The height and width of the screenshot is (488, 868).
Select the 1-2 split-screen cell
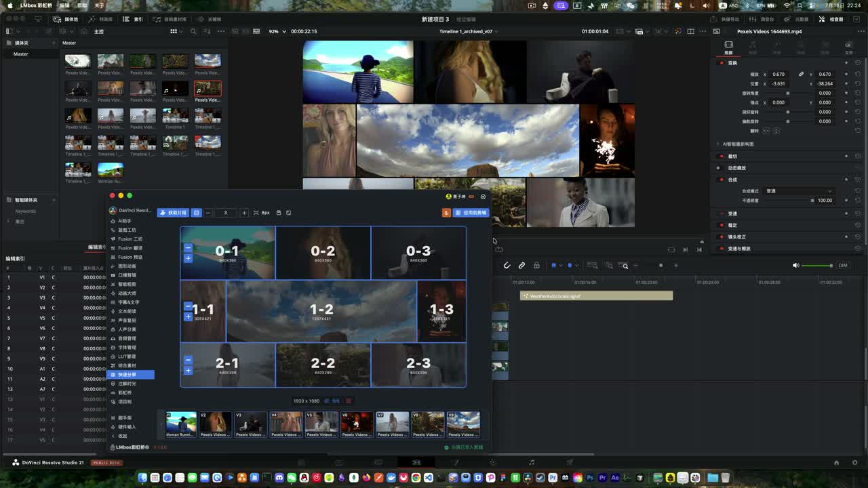(x=321, y=311)
